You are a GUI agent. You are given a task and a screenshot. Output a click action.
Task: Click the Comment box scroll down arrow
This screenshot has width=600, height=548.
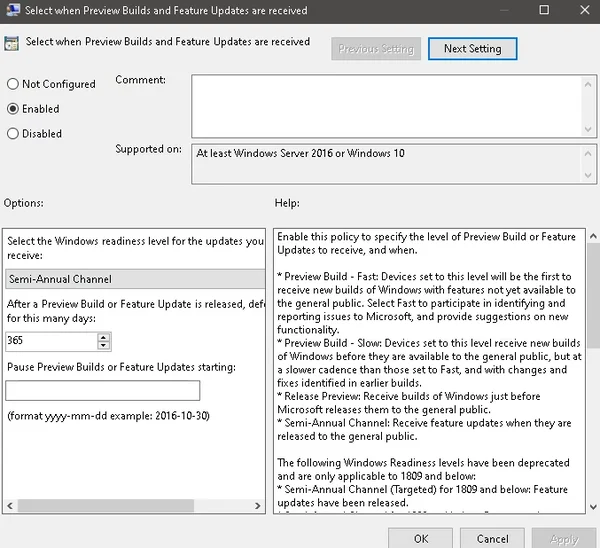588,129
